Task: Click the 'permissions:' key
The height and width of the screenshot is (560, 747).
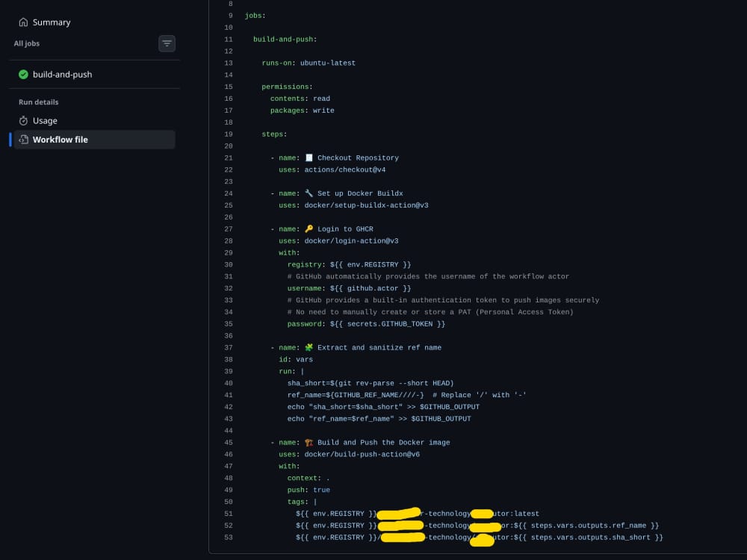Action: tap(287, 87)
